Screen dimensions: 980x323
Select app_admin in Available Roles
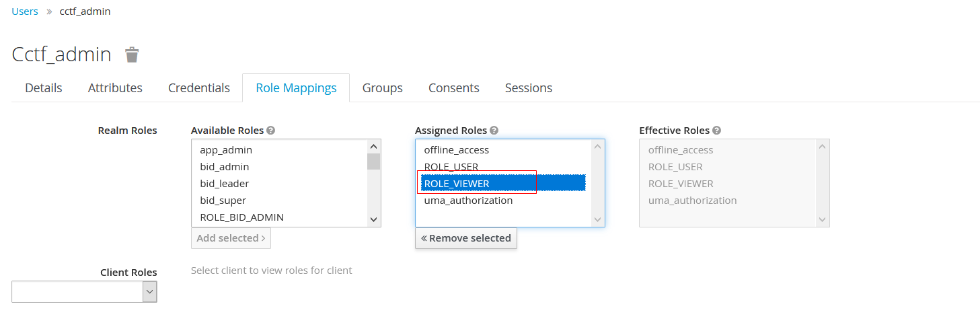pos(226,150)
